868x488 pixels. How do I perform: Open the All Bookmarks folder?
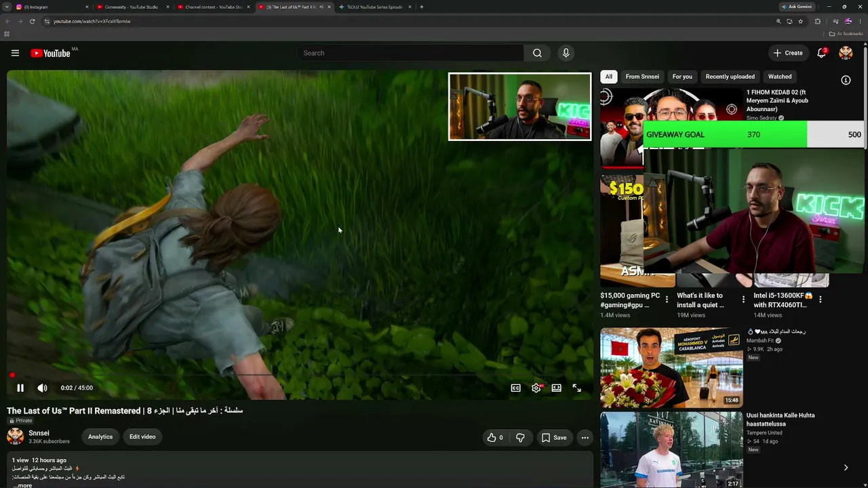tap(846, 34)
